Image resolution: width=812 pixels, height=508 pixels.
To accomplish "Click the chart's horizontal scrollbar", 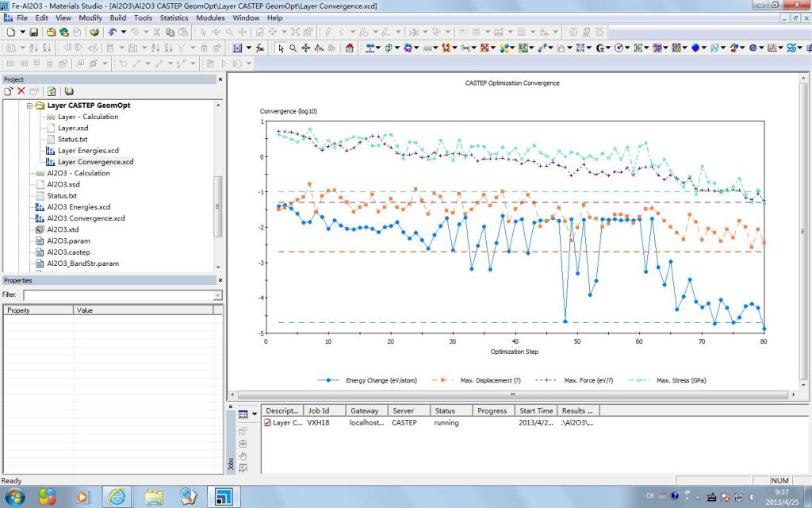I will point(511,394).
